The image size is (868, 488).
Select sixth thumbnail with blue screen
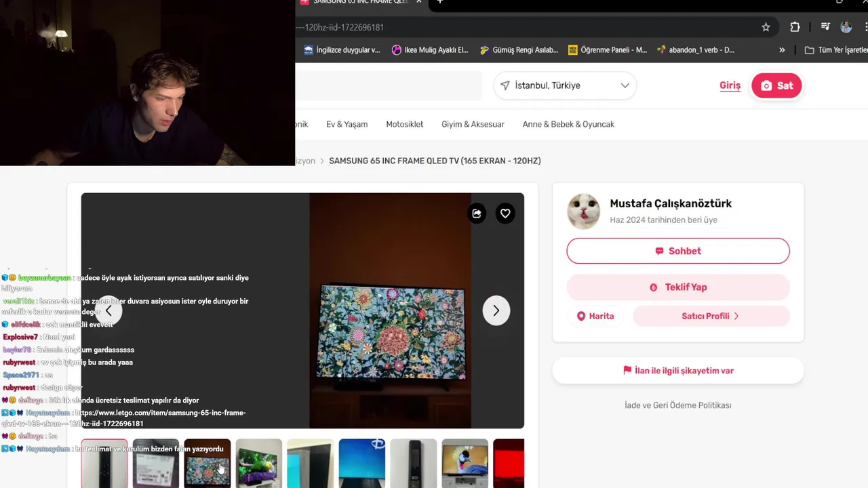(362, 464)
